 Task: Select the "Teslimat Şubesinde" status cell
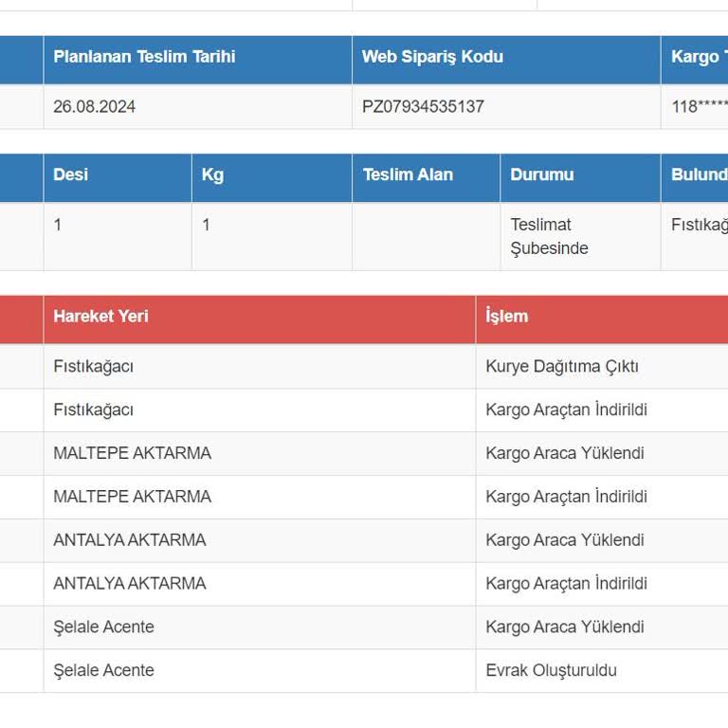[550, 237]
